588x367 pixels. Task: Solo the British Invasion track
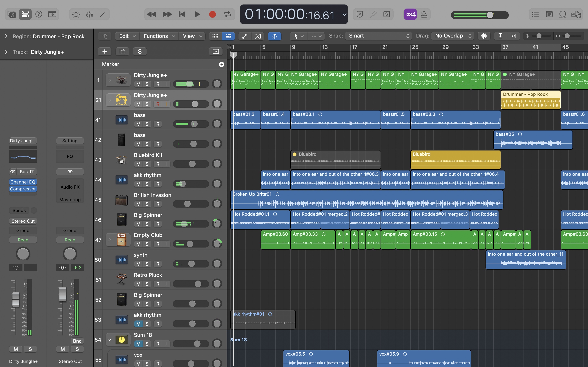point(147,204)
